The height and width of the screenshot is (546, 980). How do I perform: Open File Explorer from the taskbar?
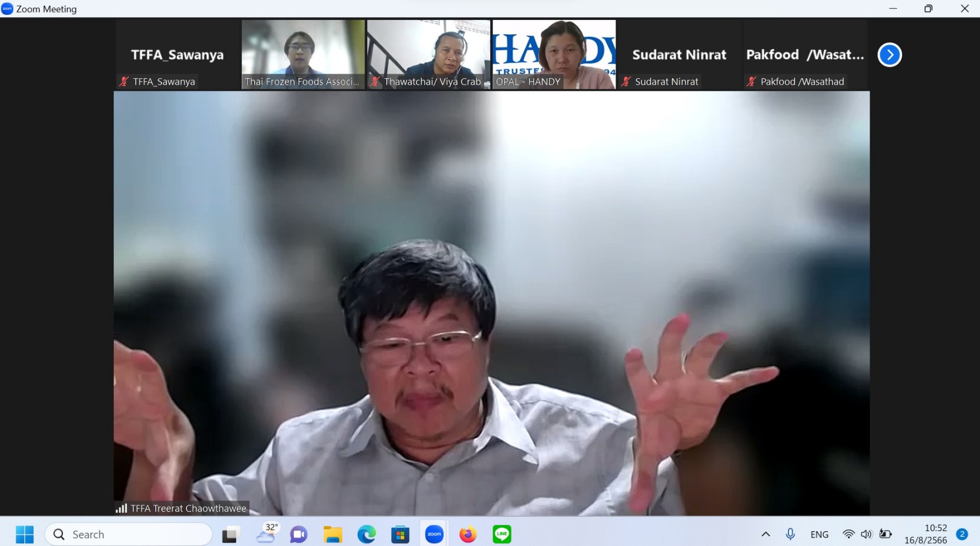pyautogui.click(x=332, y=535)
